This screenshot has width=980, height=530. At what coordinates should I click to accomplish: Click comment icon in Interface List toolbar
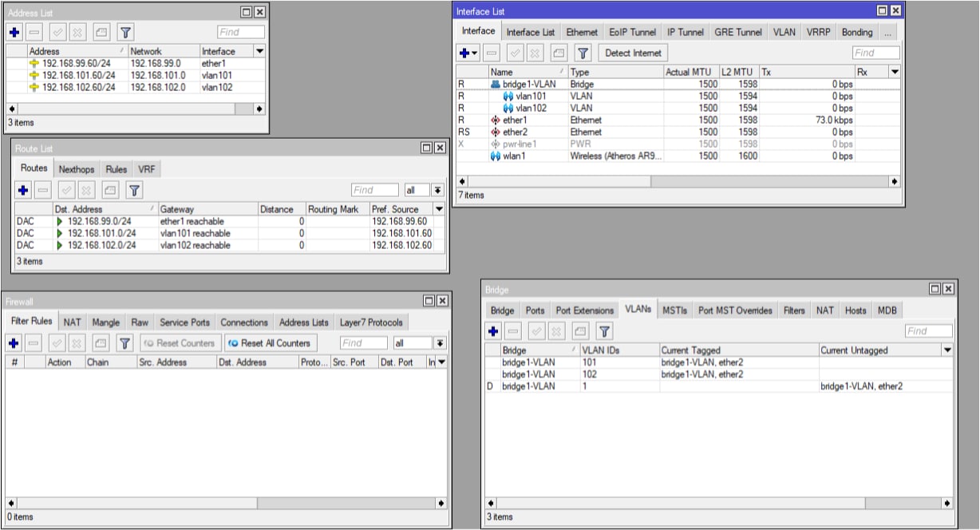click(x=559, y=53)
